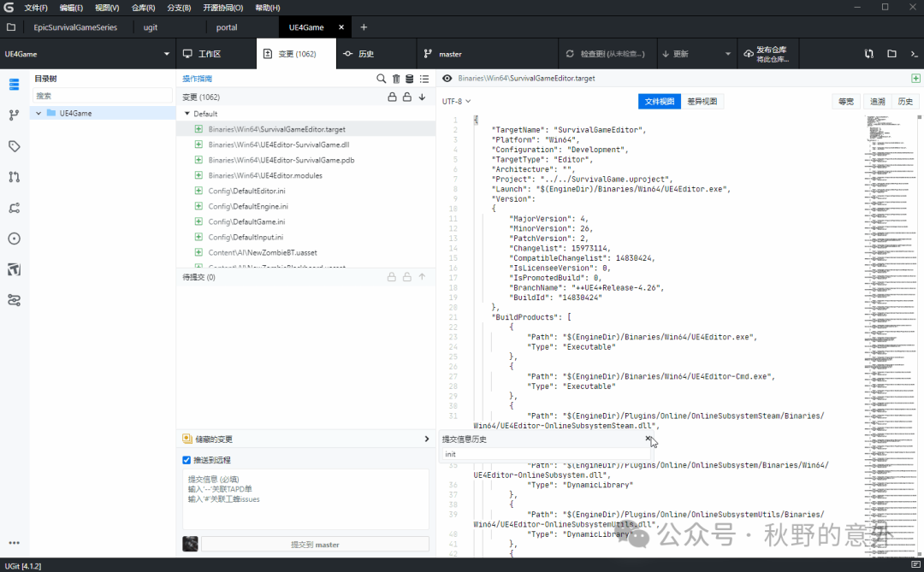Click the folder icon left of repository tabs
Viewport: 924px width, 572px height.
11,27
